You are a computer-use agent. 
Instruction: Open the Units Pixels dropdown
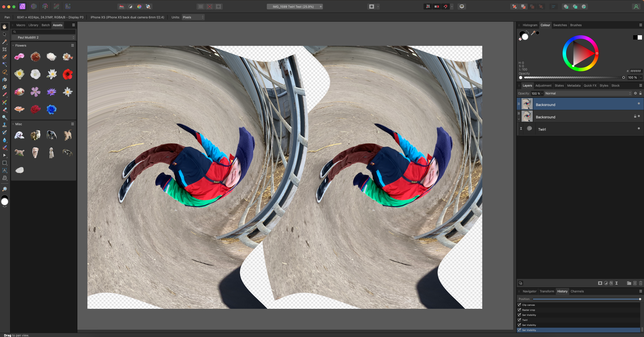pos(193,17)
